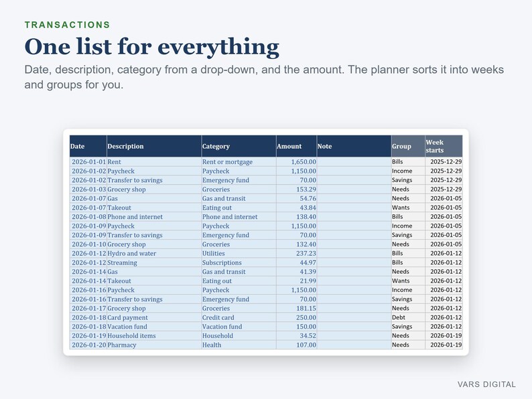Click the Utilities category cell

point(239,253)
